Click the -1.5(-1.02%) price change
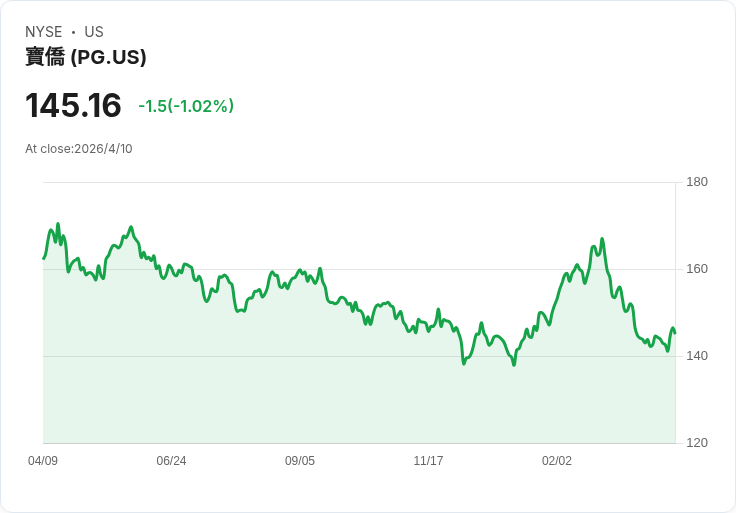Screen dimensions: 736x513 (x=186, y=106)
